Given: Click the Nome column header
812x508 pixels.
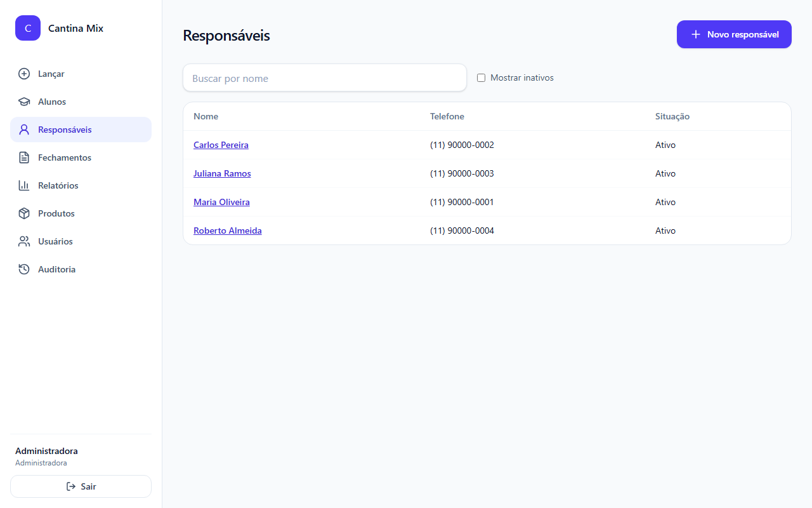Looking at the screenshot, I should [x=206, y=116].
